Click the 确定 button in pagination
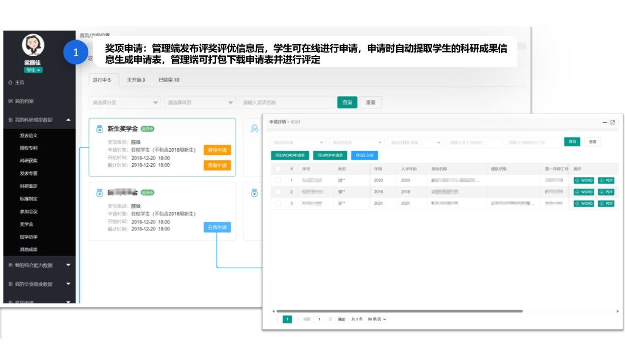The height and width of the screenshot is (364, 625). pos(342,319)
